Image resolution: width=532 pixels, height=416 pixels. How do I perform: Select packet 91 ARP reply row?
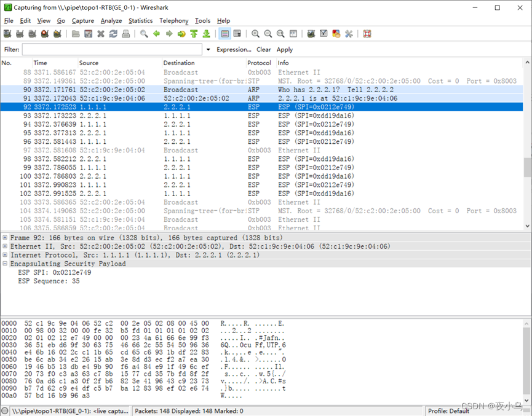pos(261,98)
